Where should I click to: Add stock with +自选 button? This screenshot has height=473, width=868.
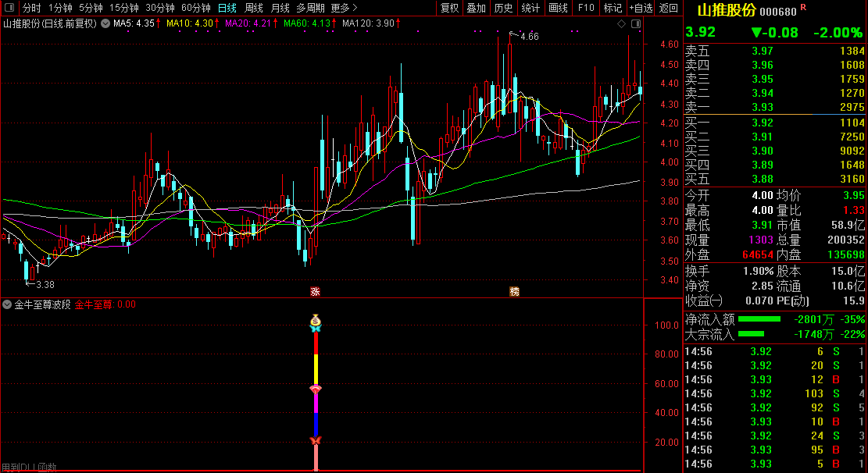coord(641,8)
